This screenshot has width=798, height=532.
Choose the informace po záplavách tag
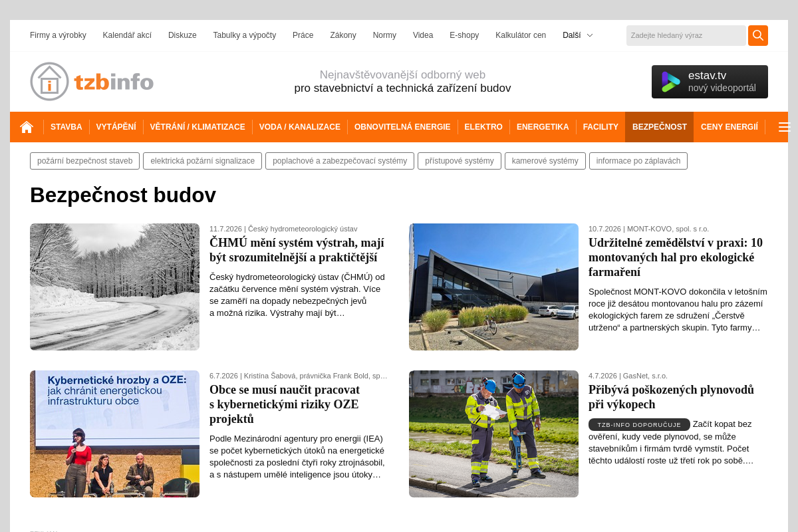pyautogui.click(x=638, y=161)
